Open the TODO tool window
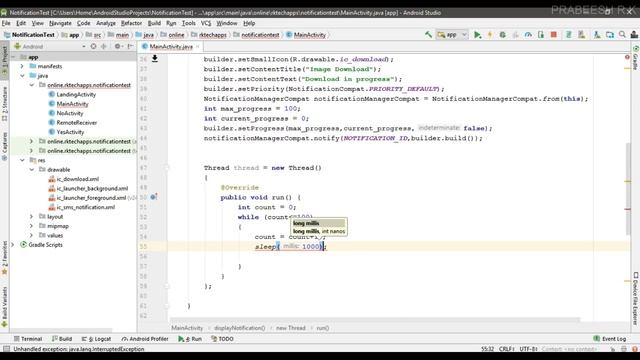640x360 pixels. (222, 339)
